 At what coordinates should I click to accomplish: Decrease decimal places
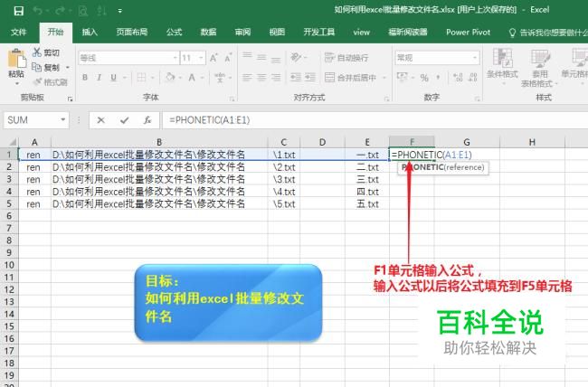472,78
